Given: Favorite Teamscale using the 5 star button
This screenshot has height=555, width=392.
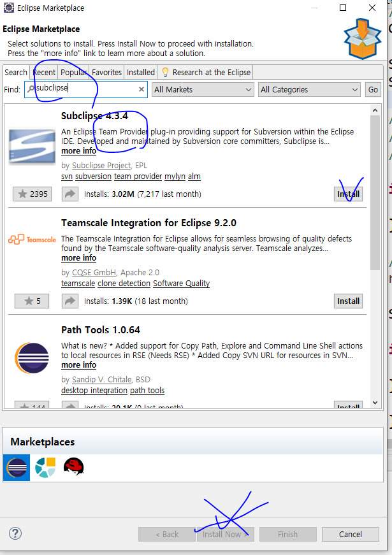Looking at the screenshot, I should (32, 301).
